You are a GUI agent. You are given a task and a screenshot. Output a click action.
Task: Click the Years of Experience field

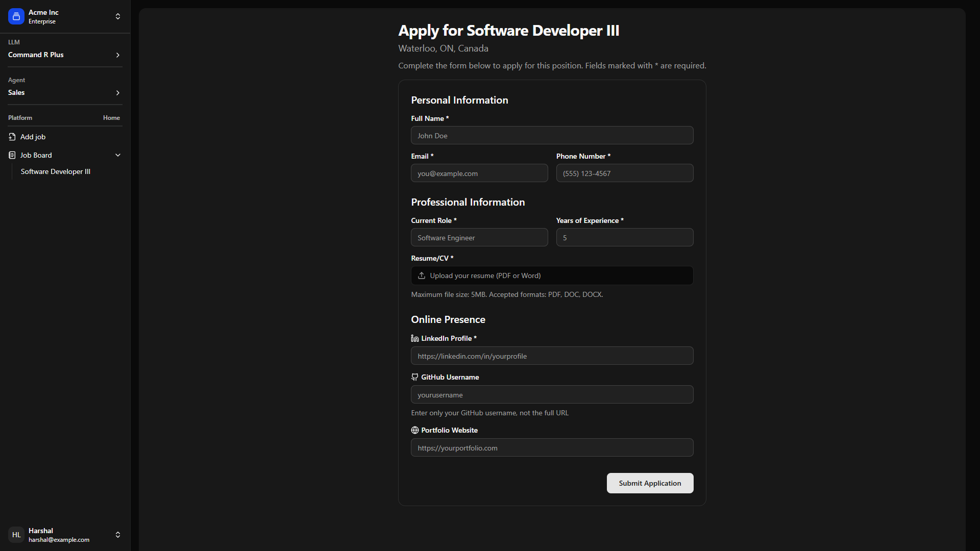pos(624,238)
